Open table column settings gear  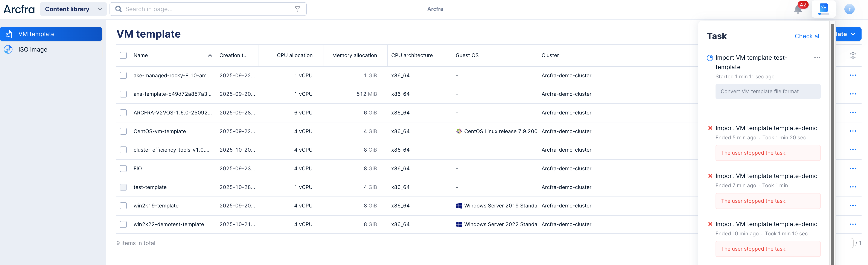[853, 55]
